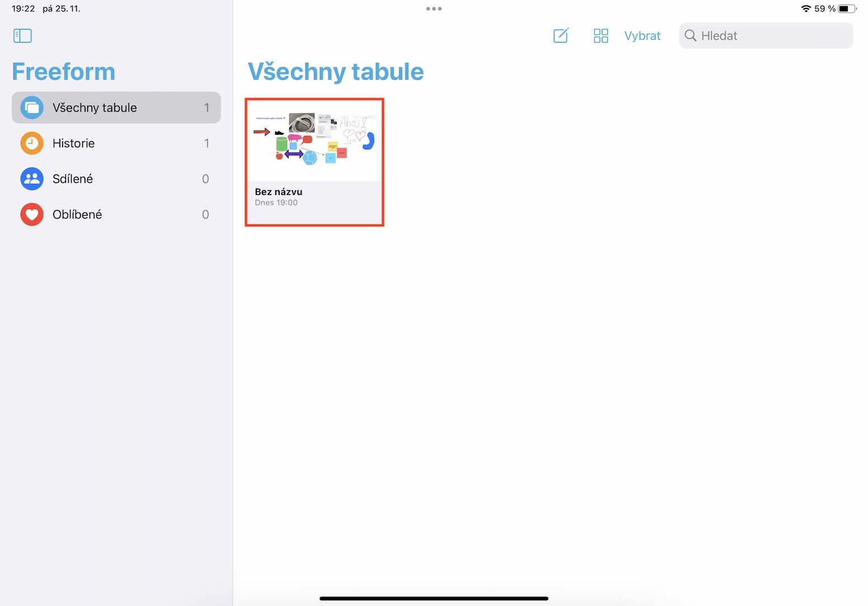This screenshot has width=868, height=606.
Task: Click the Freeform sidebar heading
Action: [64, 72]
